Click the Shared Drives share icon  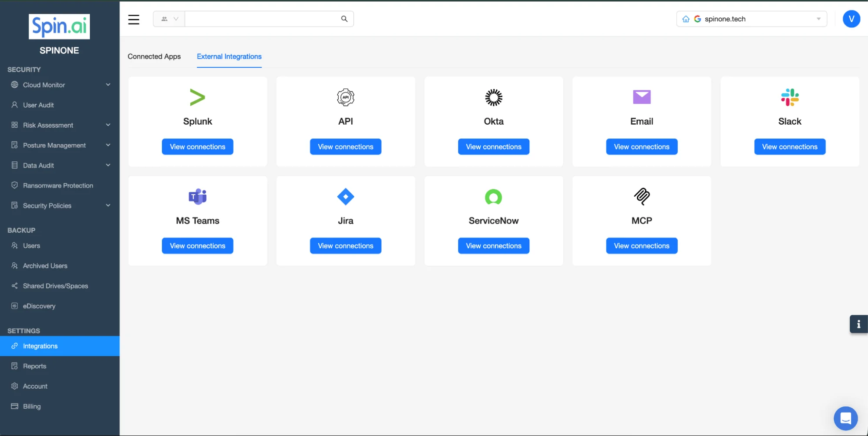tap(15, 286)
